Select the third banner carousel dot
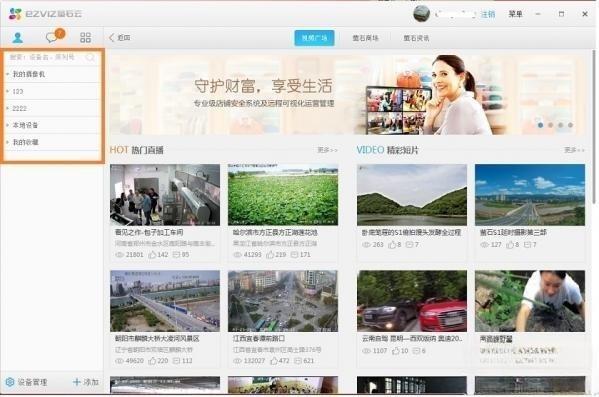 [560, 125]
